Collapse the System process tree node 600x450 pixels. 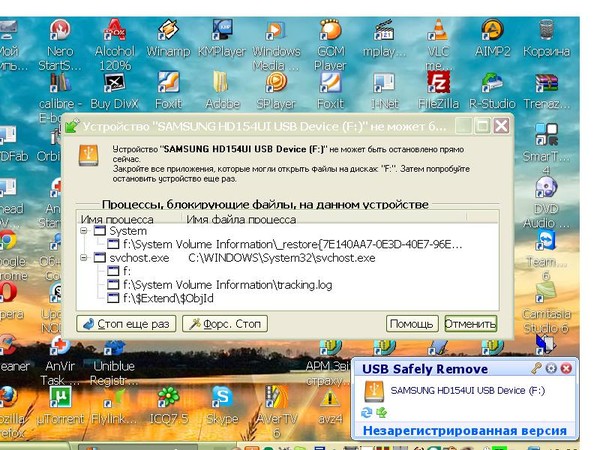pyautogui.click(x=83, y=230)
